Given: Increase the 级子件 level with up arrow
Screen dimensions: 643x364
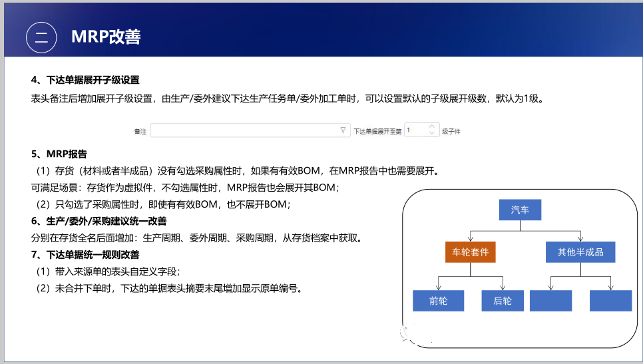Looking at the screenshot, I should (x=432, y=127).
